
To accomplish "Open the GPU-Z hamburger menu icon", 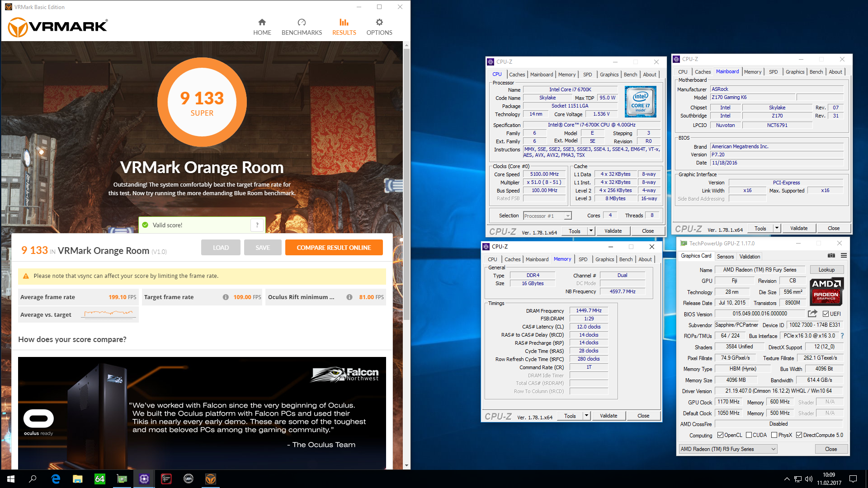I will click(844, 256).
